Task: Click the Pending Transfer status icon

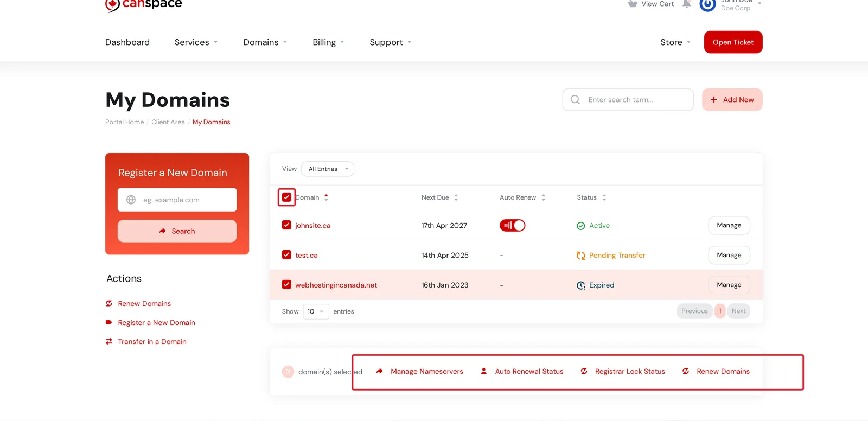Action: tap(581, 256)
